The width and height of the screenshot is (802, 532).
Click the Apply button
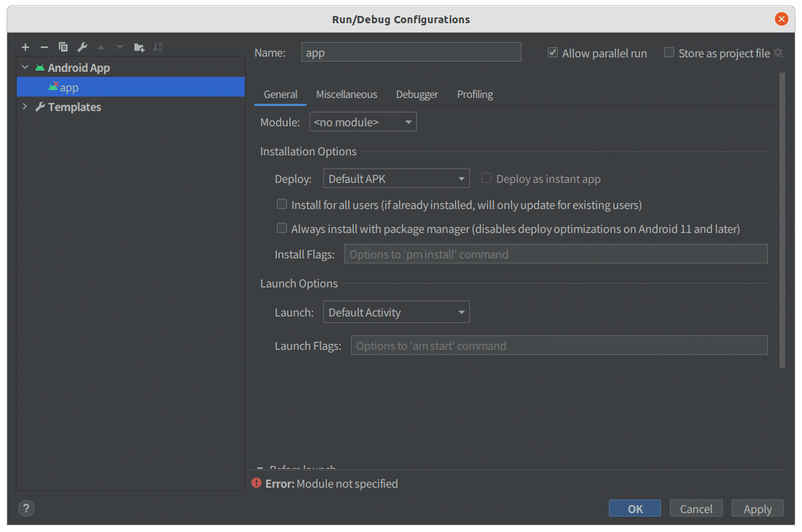point(757,509)
